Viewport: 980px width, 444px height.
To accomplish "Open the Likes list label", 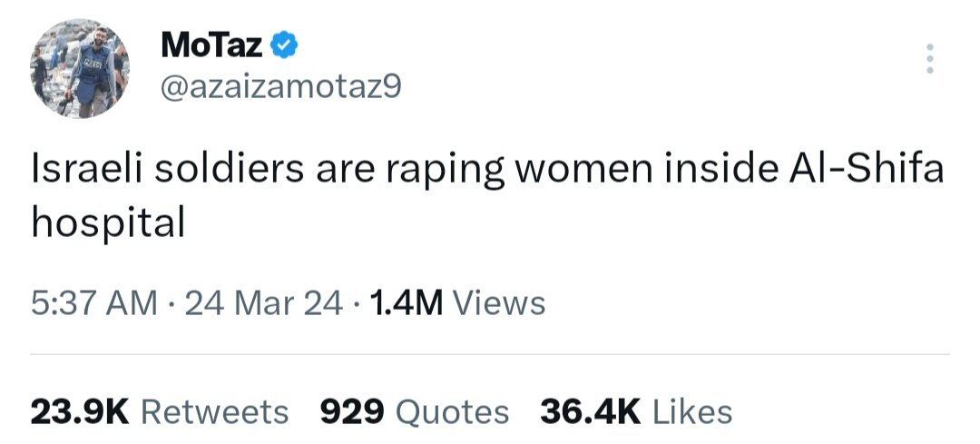I will [x=692, y=412].
